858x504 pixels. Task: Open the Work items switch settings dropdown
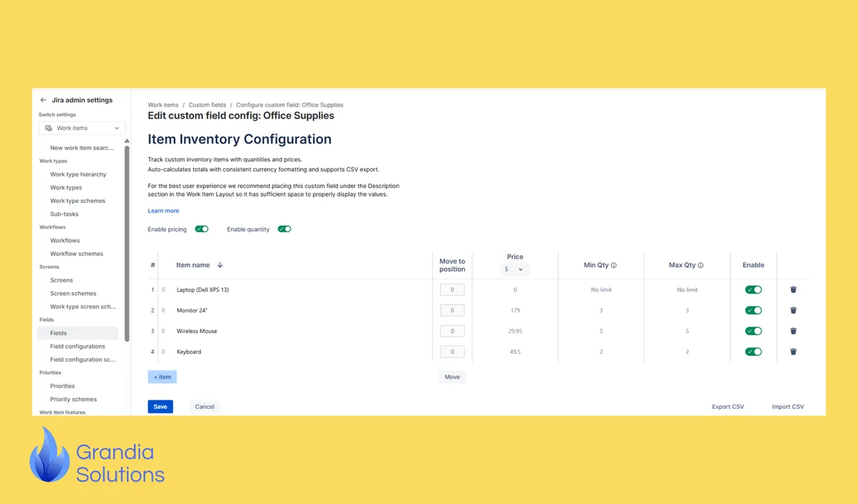click(x=82, y=128)
